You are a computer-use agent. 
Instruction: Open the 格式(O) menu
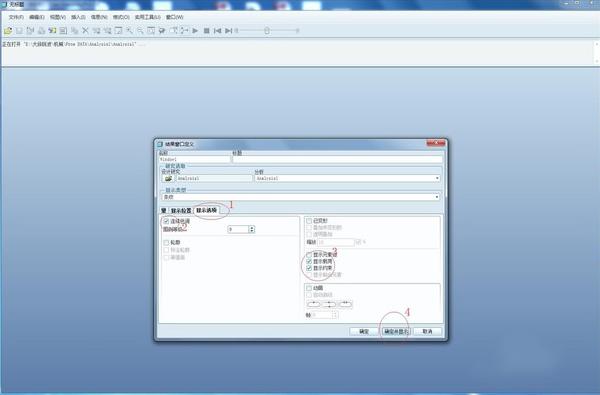click(x=121, y=17)
